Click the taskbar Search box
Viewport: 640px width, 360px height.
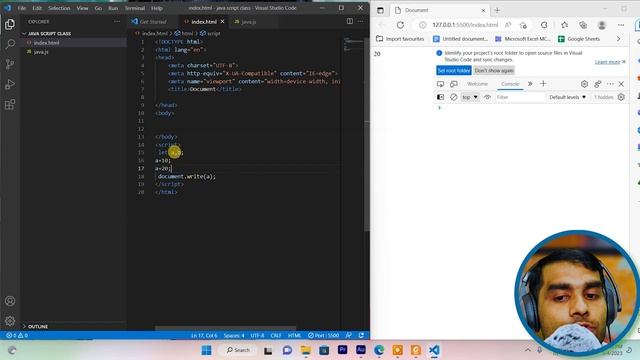(238, 350)
